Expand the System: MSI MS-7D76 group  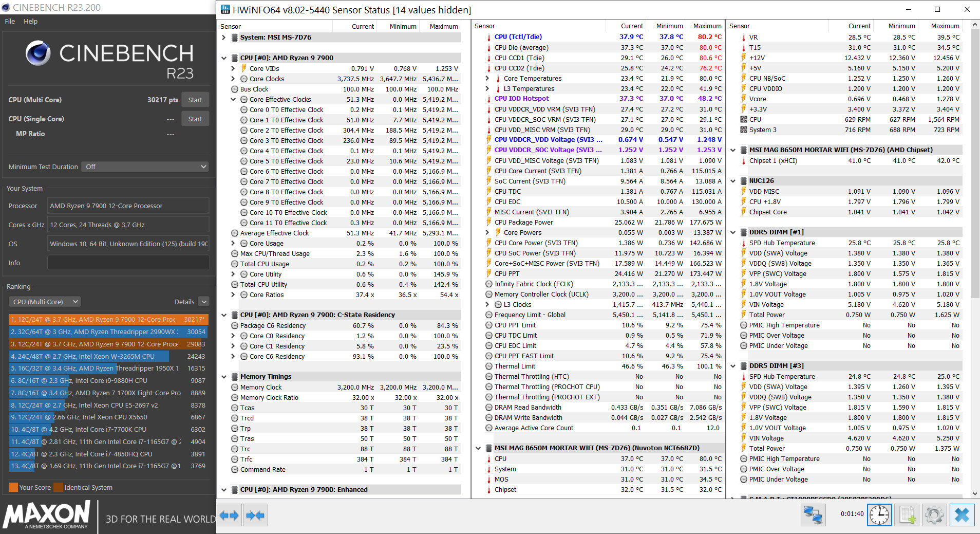pyautogui.click(x=224, y=38)
